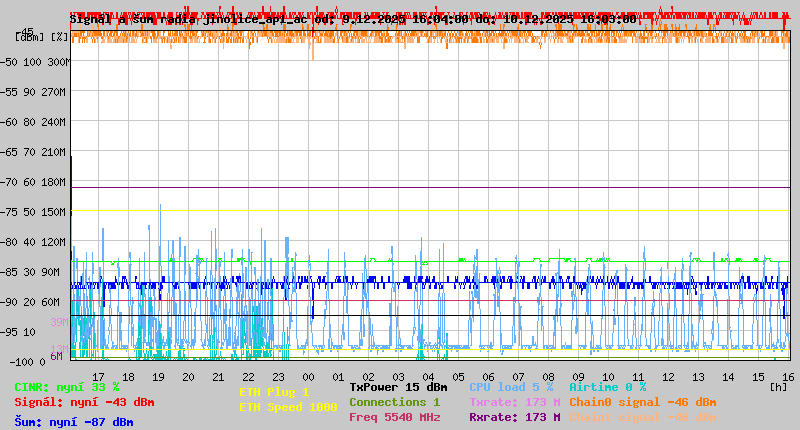Click the 16 hour tick label

pos(788,377)
